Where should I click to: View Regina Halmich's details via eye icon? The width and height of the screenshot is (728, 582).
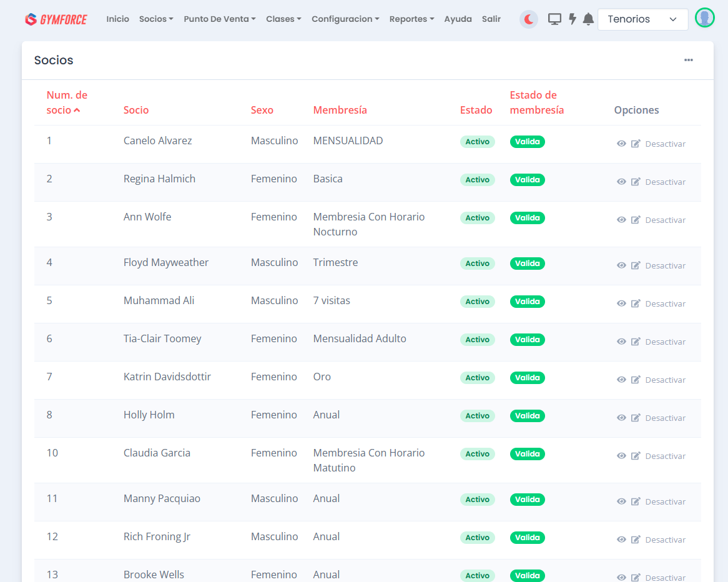pyautogui.click(x=621, y=182)
